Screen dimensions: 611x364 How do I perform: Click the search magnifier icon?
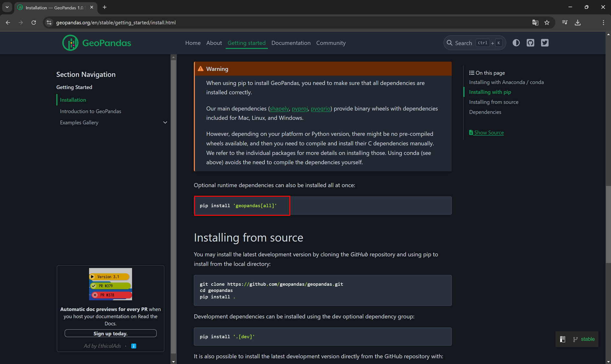(450, 43)
